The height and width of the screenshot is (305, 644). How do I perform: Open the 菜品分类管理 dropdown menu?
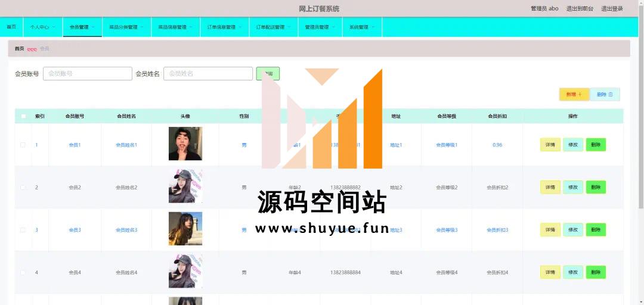[126, 27]
